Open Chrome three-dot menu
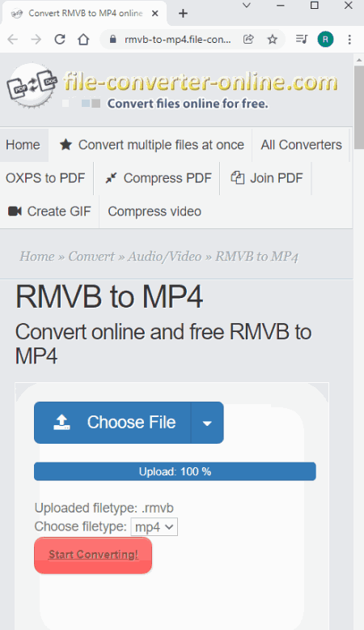Viewport: 364px width, 630px height. click(349, 40)
